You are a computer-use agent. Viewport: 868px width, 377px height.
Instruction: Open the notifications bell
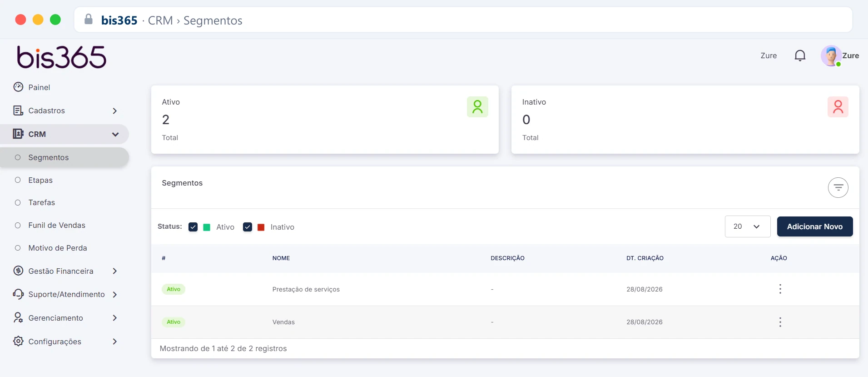[x=800, y=55]
